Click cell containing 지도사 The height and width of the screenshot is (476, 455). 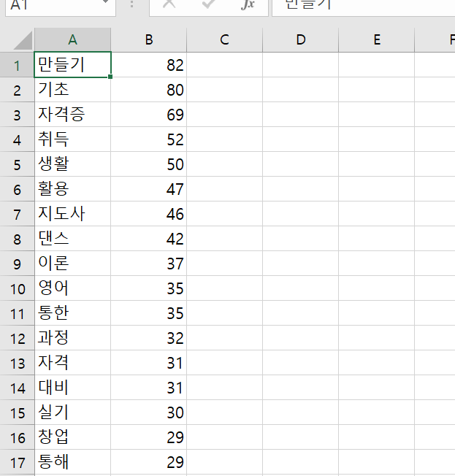(72, 214)
